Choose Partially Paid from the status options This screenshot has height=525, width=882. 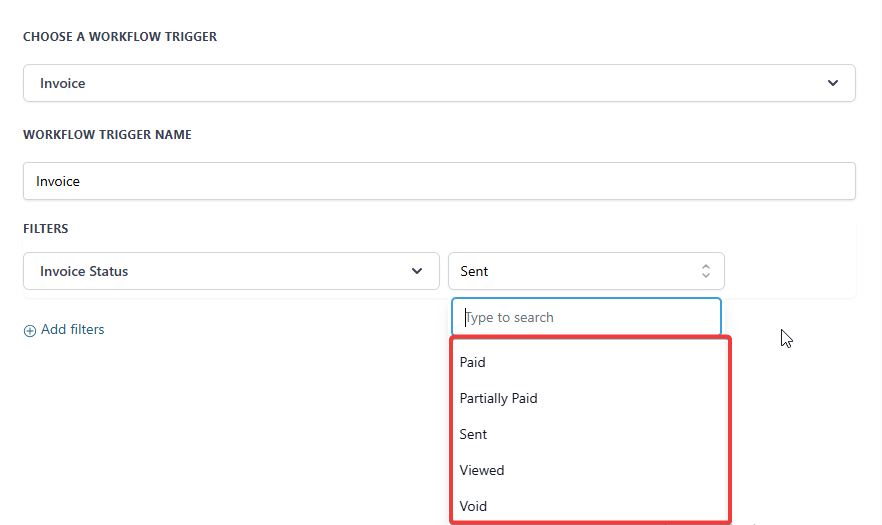pyautogui.click(x=498, y=398)
